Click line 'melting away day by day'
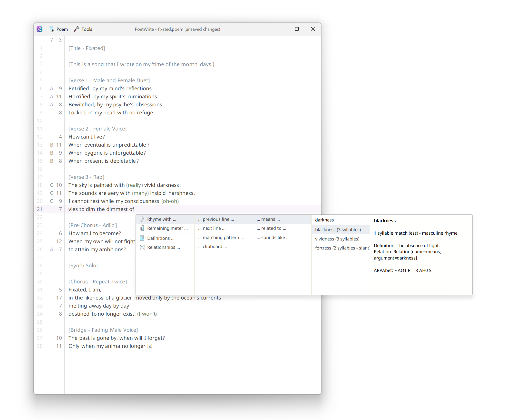The width and height of the screenshot is (507, 420). tap(99, 306)
